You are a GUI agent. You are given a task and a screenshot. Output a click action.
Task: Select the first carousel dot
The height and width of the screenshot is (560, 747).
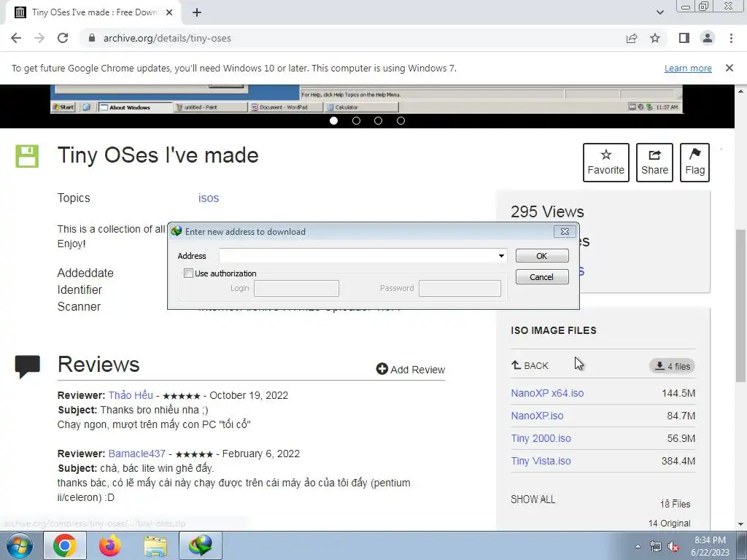(x=333, y=120)
